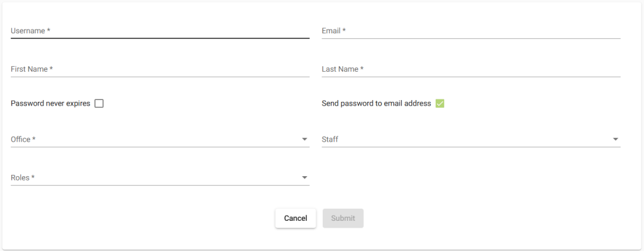The width and height of the screenshot is (644, 251).
Task: Click the 'Office *' field label
Action: [23, 139]
